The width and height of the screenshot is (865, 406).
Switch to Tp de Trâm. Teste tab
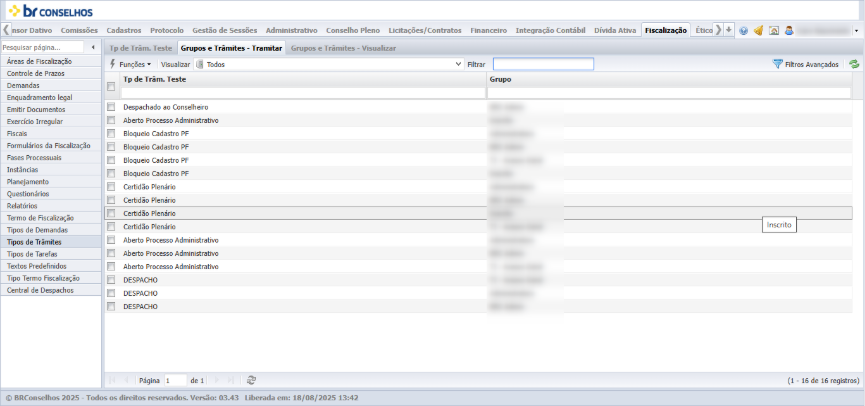(x=141, y=49)
